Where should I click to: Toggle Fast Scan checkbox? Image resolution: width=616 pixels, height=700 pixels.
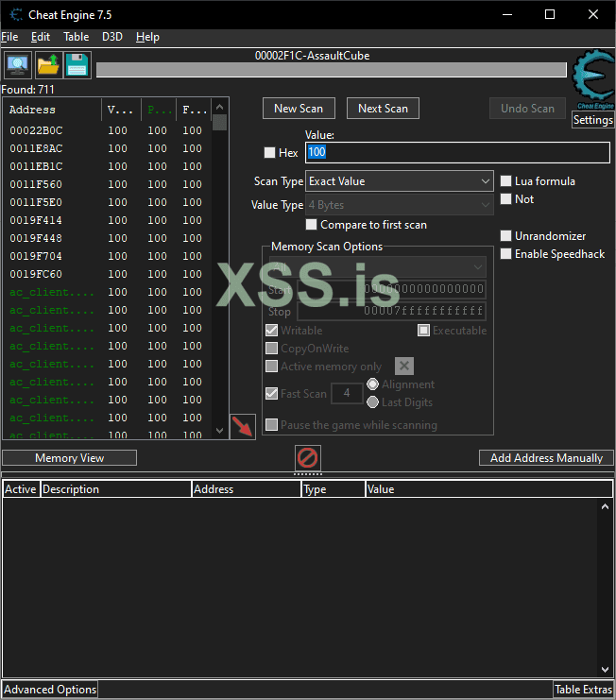271,393
